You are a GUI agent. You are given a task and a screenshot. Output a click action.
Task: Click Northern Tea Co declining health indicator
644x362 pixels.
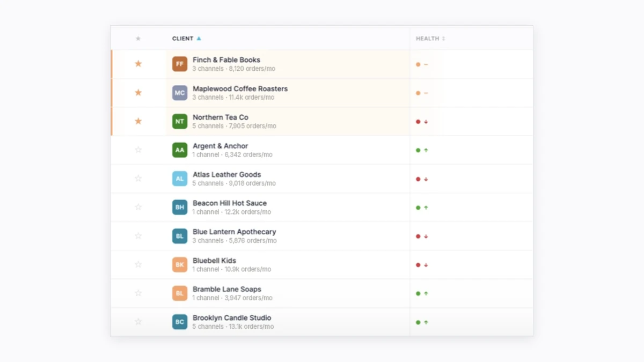click(422, 122)
